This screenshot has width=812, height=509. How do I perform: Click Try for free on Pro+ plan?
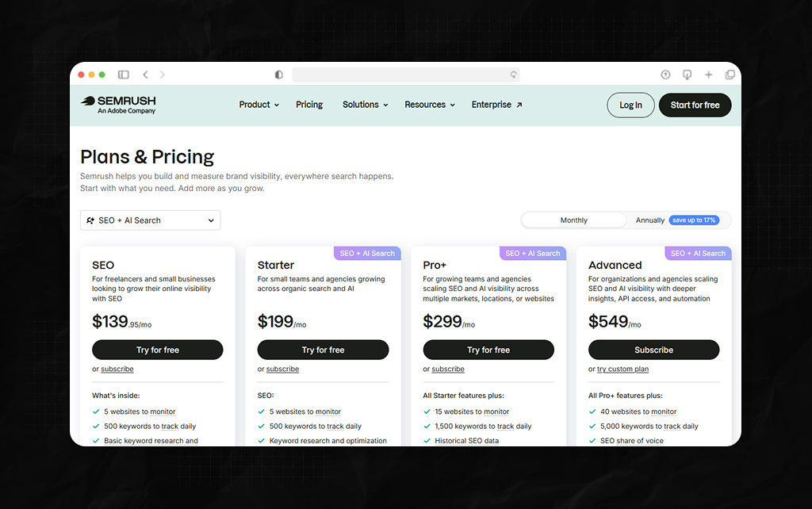488,350
